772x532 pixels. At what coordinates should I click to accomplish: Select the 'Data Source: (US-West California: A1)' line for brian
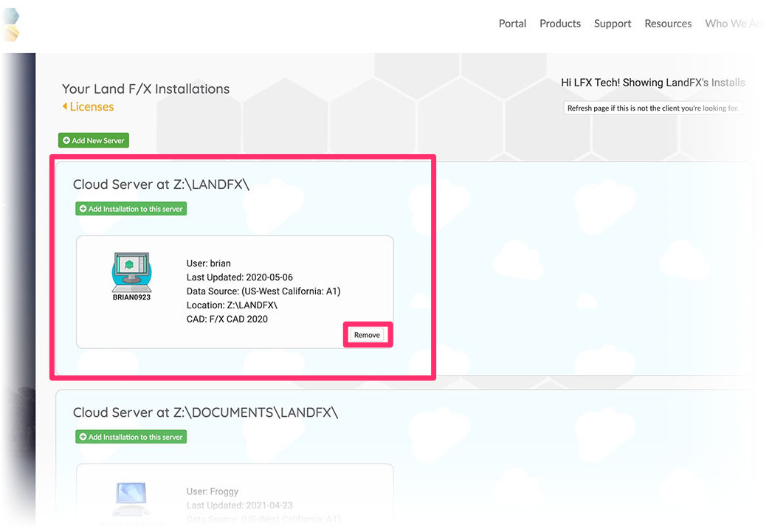pos(263,291)
